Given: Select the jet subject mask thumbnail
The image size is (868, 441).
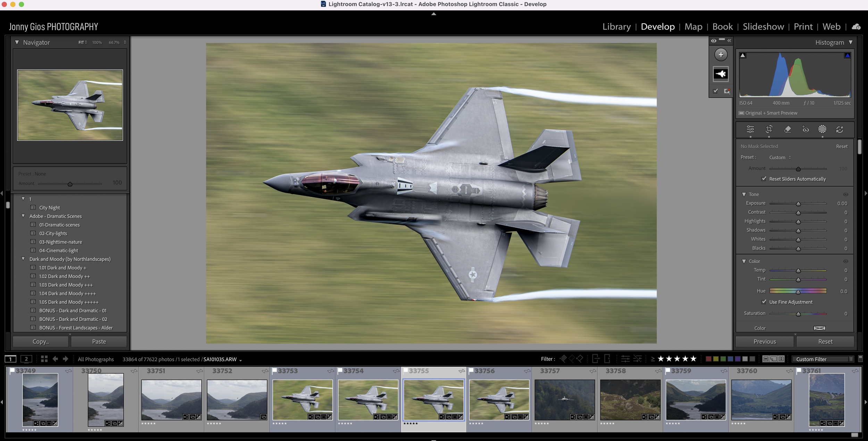Looking at the screenshot, I should pyautogui.click(x=721, y=74).
